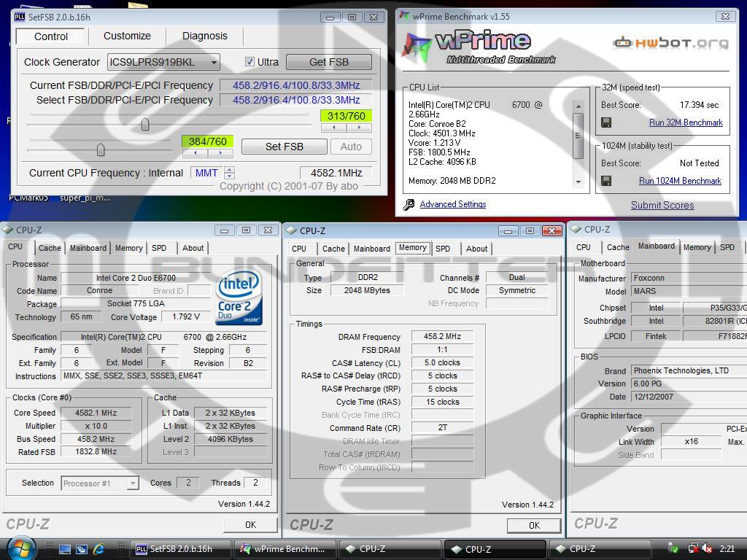Open Mainboard tab in left CPU-Z window
Screen dimensions: 747x560
coord(88,248)
